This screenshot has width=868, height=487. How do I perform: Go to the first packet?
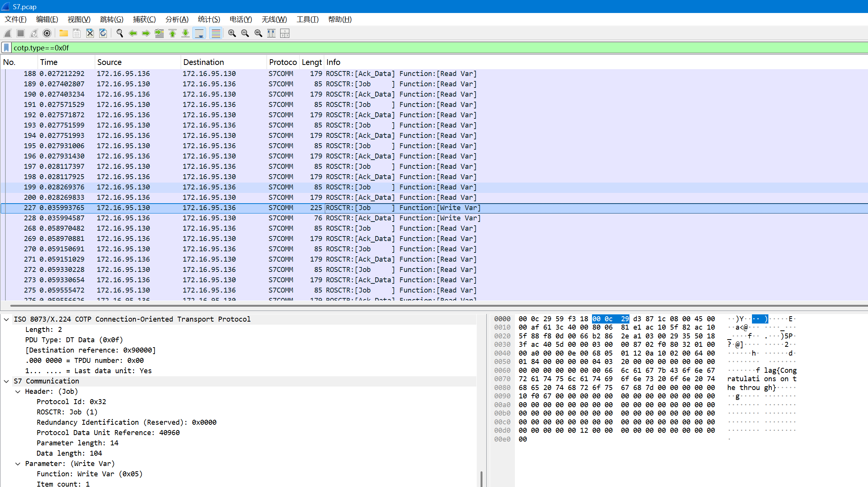tap(173, 34)
